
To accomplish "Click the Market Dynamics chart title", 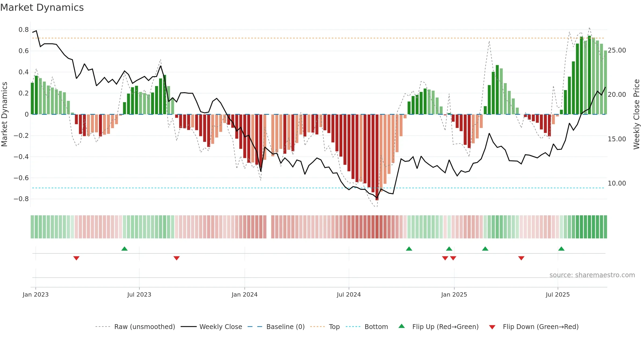I will [42, 8].
